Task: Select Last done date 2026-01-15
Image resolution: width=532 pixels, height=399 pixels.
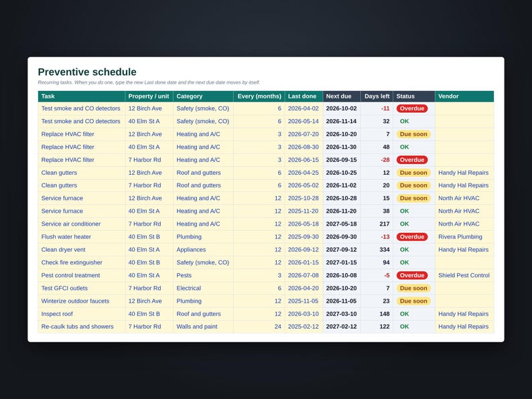Action: click(304, 262)
